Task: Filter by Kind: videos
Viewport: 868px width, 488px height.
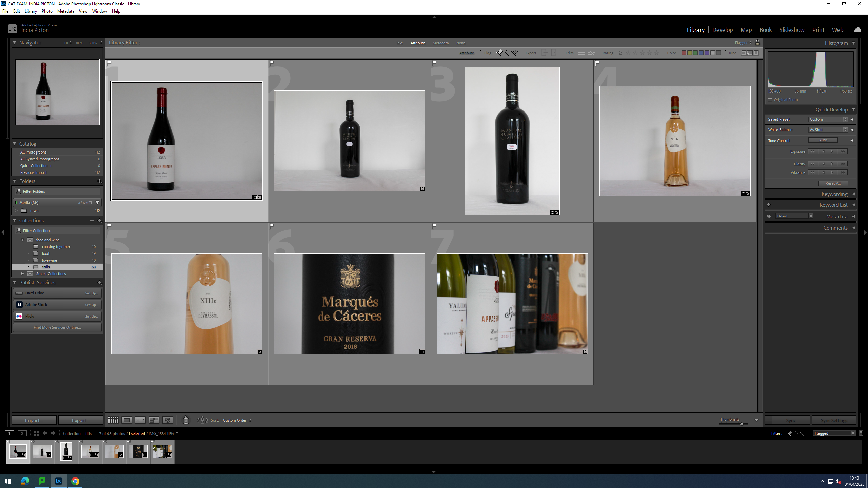Action: (756, 53)
